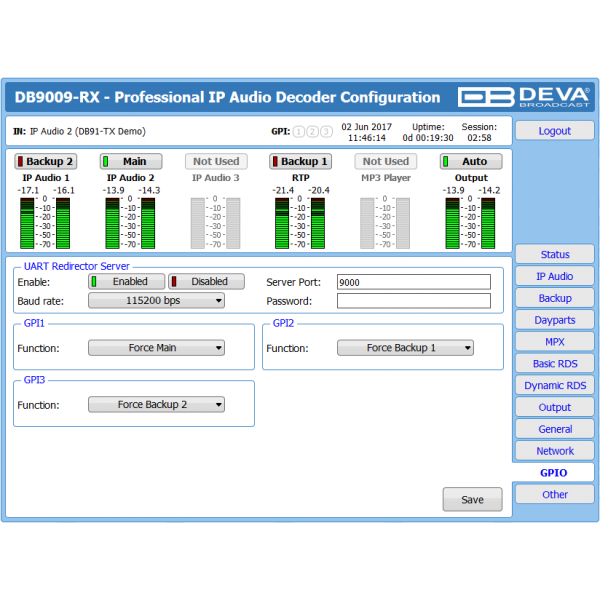Click GPI indicator number 2

coord(313,132)
